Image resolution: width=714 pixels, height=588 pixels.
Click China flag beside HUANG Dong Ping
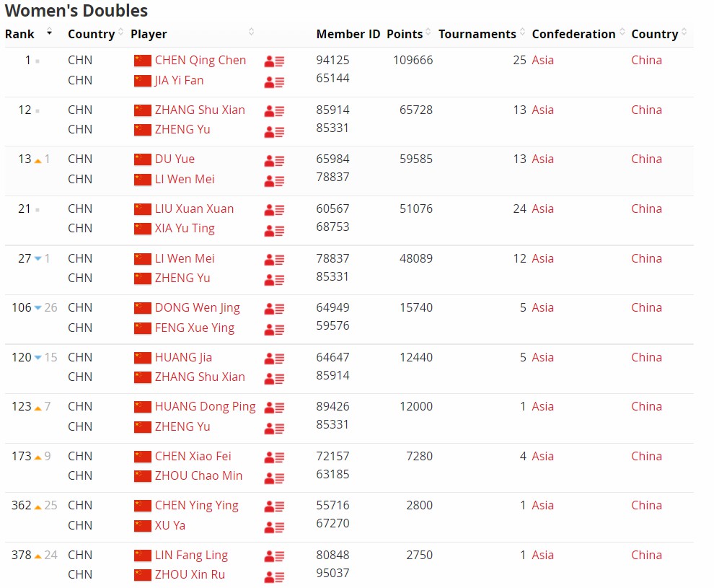click(143, 407)
